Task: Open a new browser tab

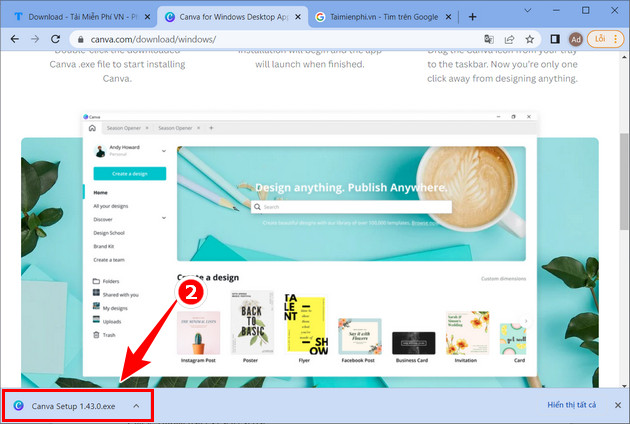Action: tap(472, 17)
